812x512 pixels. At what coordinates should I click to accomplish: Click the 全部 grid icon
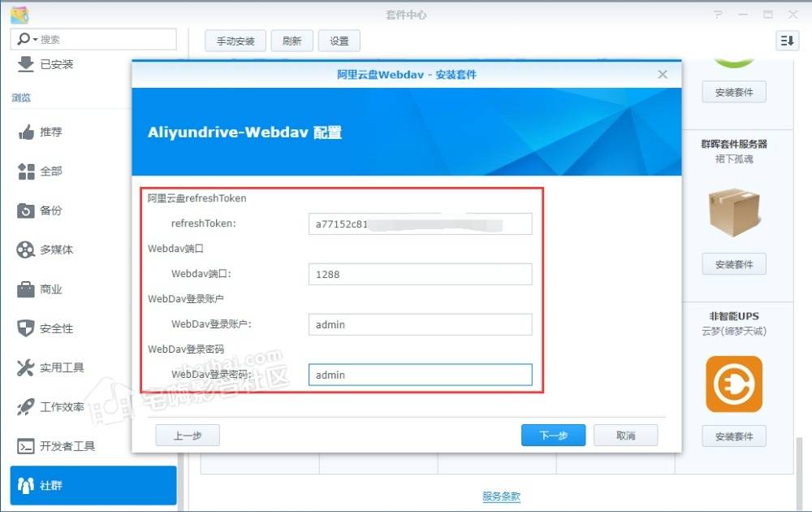[x=26, y=171]
